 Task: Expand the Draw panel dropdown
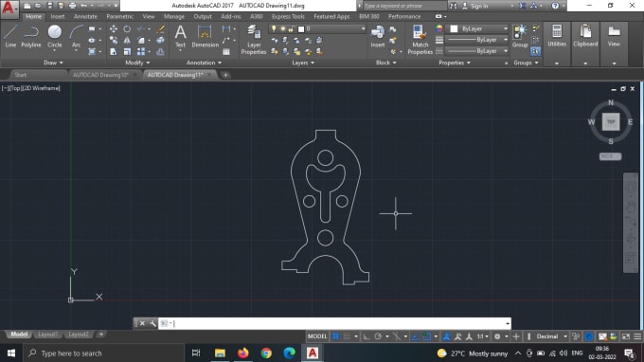(53, 63)
